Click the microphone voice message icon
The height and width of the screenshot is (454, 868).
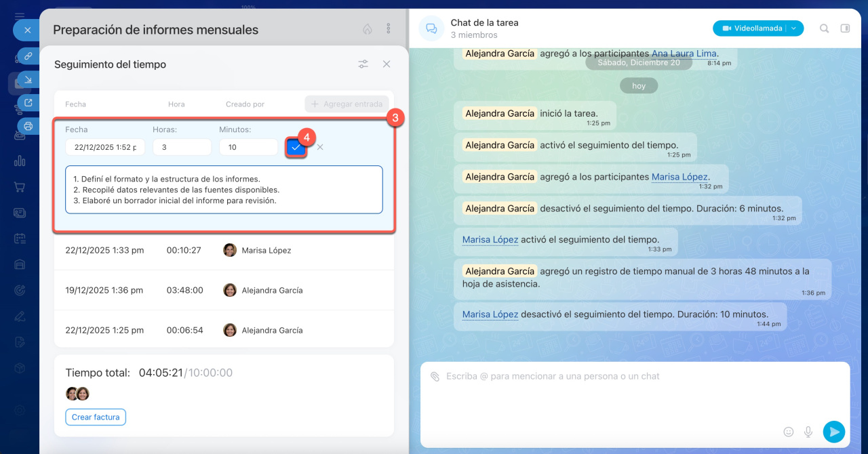pos(808,432)
